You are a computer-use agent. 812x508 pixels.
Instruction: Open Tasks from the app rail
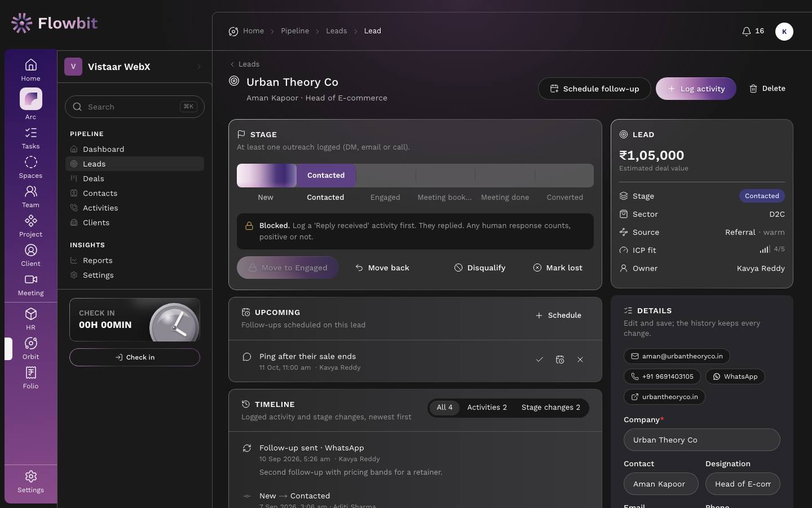pyautogui.click(x=30, y=138)
